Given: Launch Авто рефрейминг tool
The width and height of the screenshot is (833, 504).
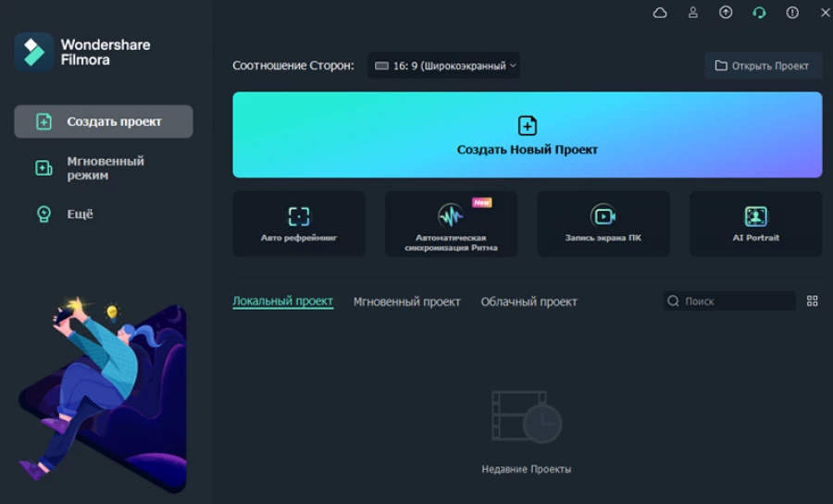Looking at the screenshot, I should 299,224.
